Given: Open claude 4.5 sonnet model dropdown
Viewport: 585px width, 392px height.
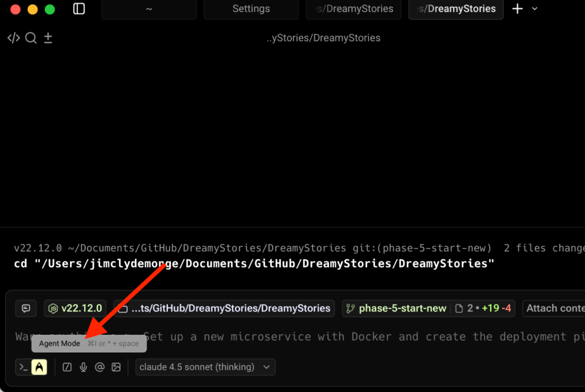Looking at the screenshot, I should coord(205,367).
